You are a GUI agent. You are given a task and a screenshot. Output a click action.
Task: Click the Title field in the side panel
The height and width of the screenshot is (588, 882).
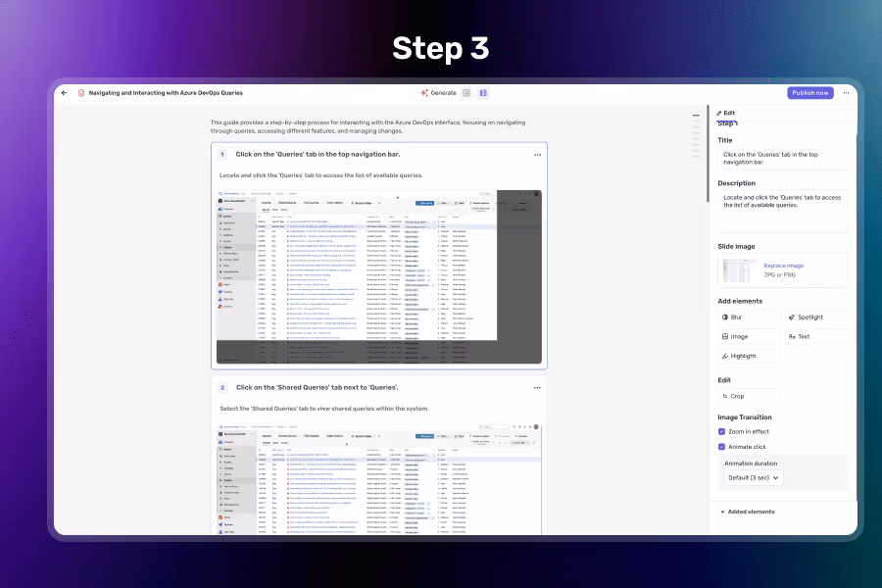782,158
